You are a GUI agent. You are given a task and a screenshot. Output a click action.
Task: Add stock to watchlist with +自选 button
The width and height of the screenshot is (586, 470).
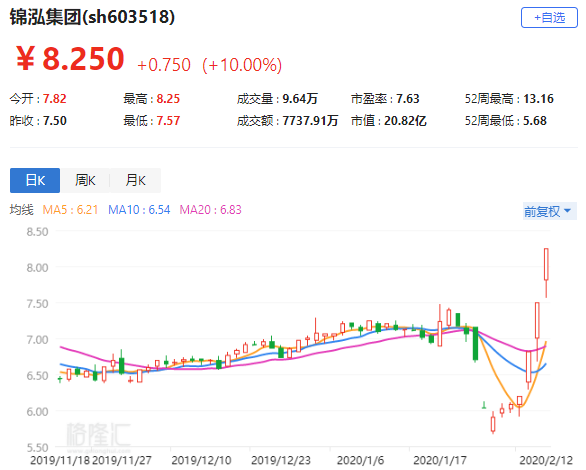point(549,17)
